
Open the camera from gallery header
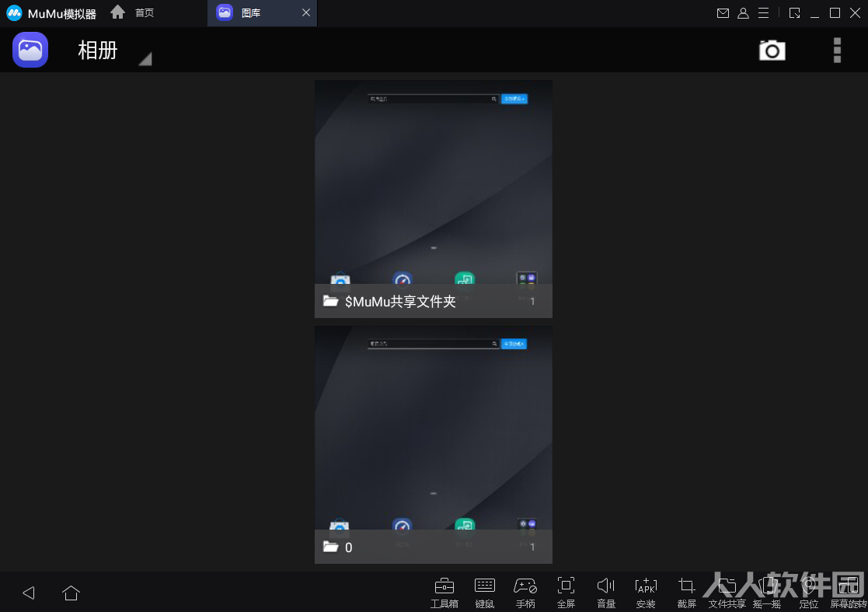(772, 51)
